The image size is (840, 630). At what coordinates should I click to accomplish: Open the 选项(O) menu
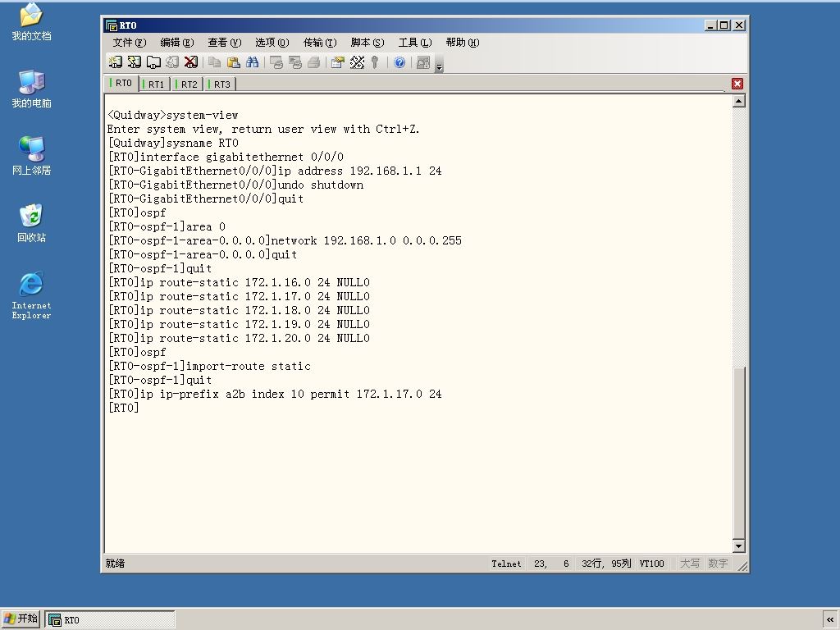pyautogui.click(x=272, y=43)
